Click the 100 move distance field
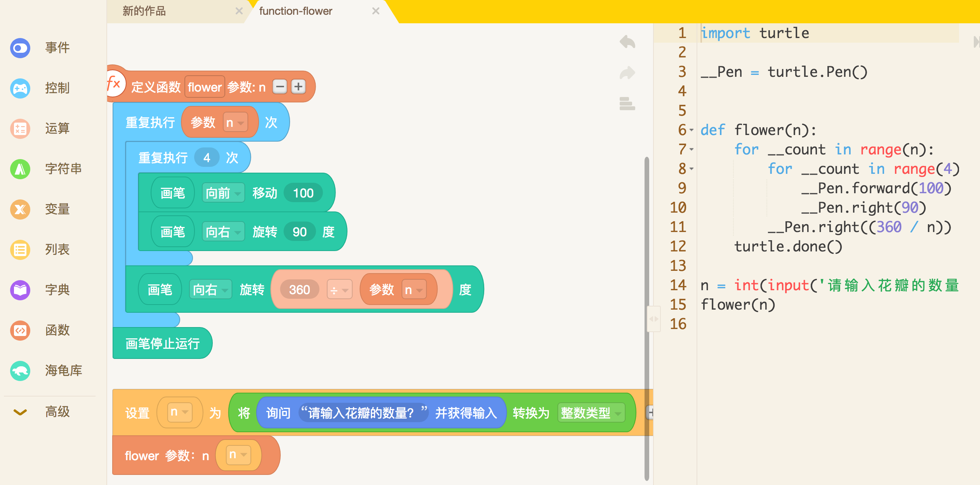 click(x=303, y=193)
